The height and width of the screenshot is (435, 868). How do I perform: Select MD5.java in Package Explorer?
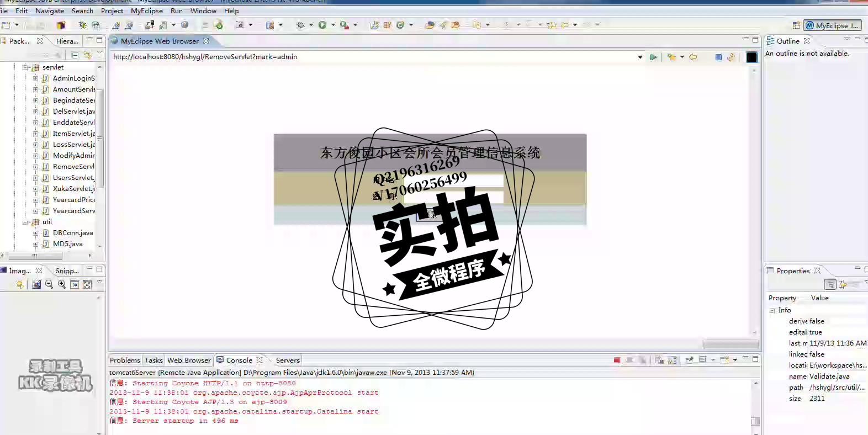point(67,244)
